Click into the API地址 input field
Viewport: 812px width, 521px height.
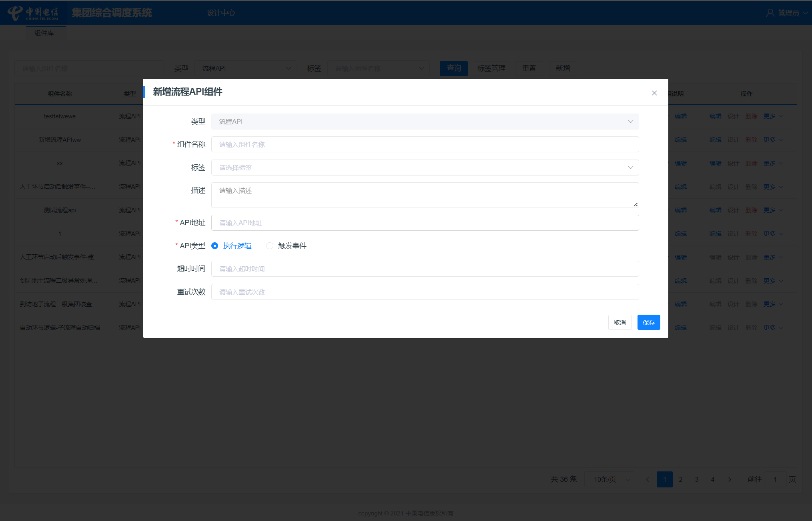pyautogui.click(x=425, y=223)
